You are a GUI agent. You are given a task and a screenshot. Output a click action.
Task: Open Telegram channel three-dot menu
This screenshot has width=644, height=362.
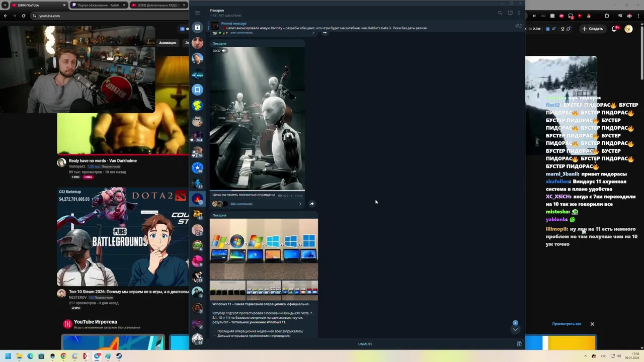pos(519,13)
